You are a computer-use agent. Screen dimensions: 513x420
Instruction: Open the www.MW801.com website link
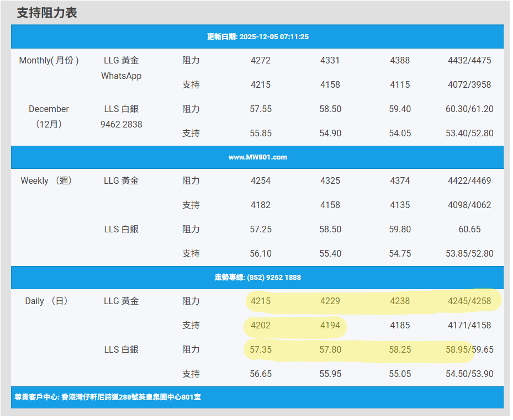pyautogui.click(x=257, y=157)
